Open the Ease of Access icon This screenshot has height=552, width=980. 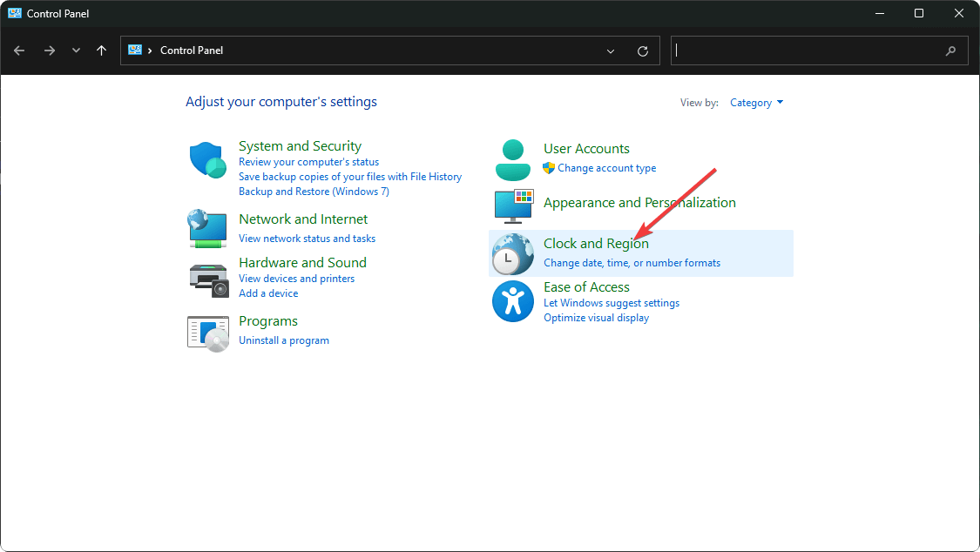tap(512, 302)
